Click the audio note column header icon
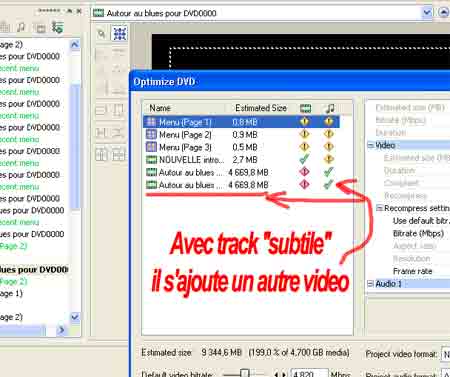This screenshot has width=450, height=377. click(x=330, y=108)
